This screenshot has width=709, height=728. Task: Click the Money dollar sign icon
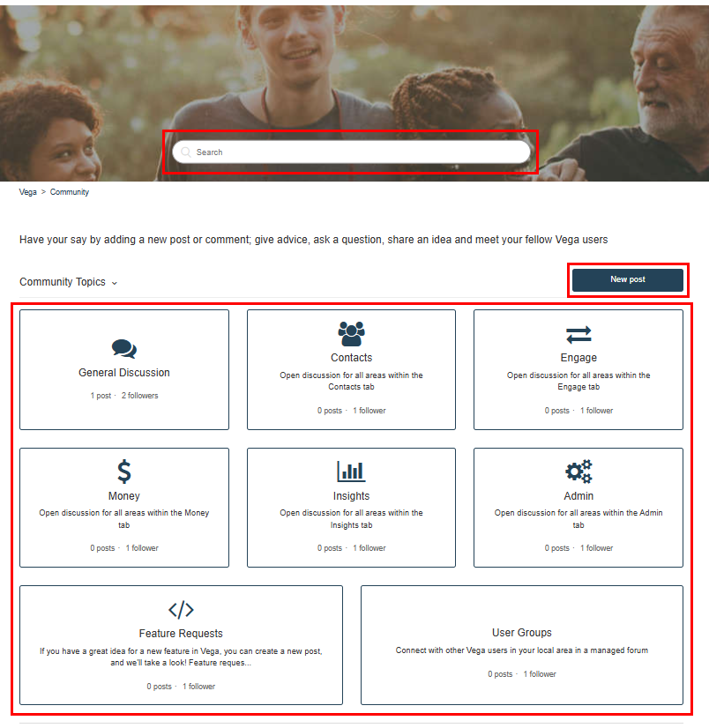124,472
